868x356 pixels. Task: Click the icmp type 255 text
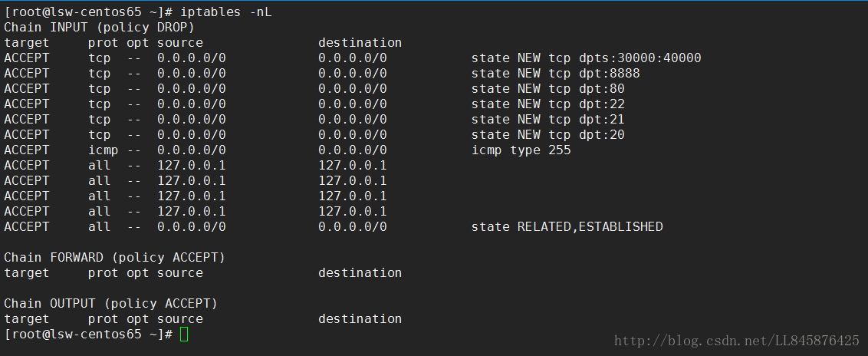521,150
